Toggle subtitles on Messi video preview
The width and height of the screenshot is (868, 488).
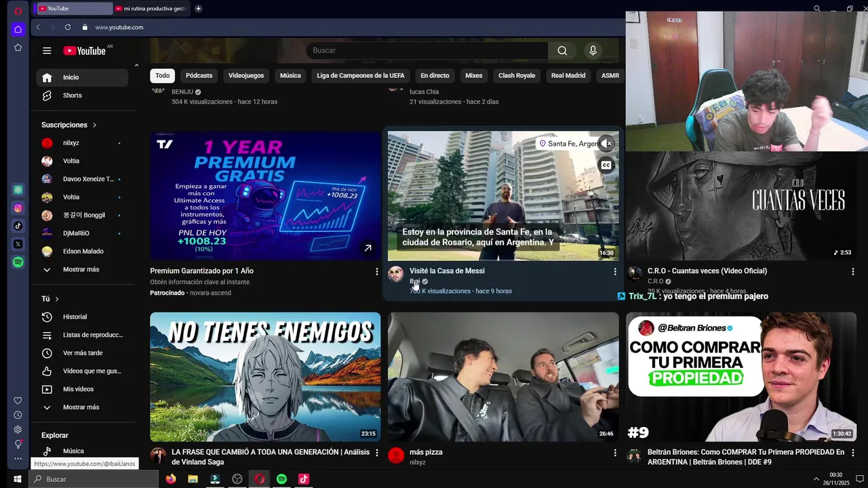click(x=606, y=165)
